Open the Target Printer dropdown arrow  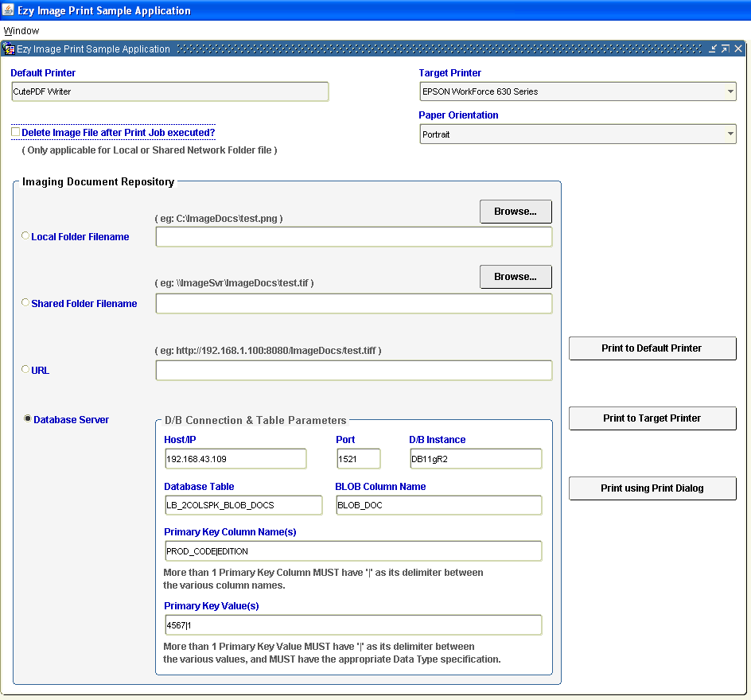(730, 91)
